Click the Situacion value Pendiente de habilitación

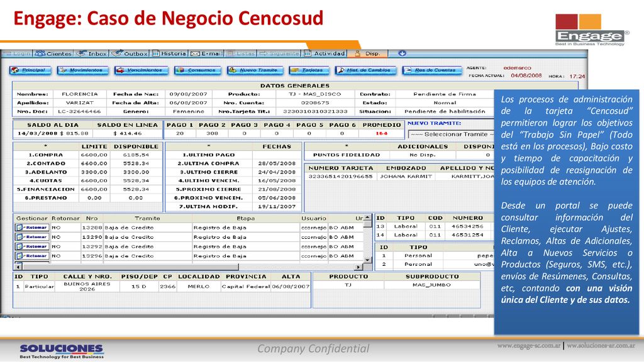click(x=445, y=111)
